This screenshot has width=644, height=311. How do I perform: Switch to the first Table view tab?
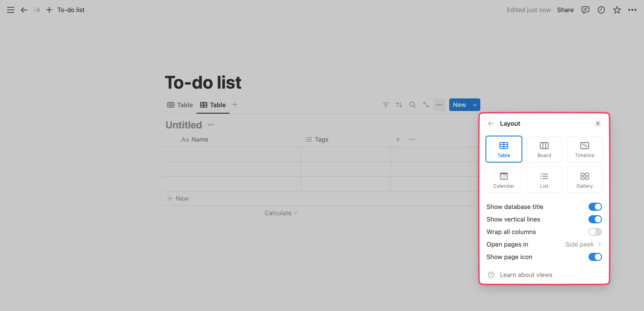(x=180, y=105)
